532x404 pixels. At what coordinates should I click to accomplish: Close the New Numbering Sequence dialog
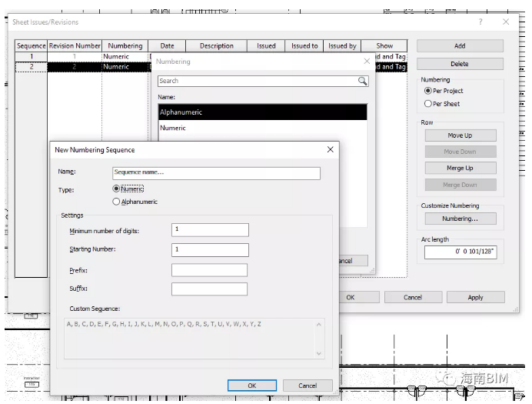click(330, 150)
